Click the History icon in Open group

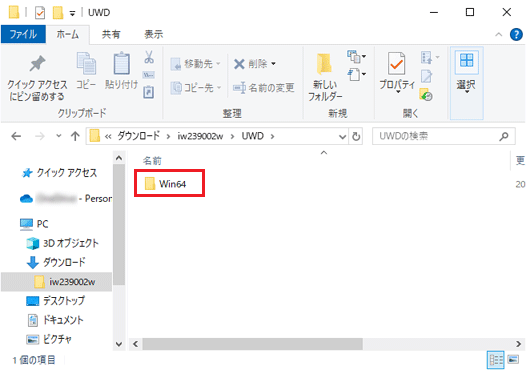pyautogui.click(x=426, y=95)
